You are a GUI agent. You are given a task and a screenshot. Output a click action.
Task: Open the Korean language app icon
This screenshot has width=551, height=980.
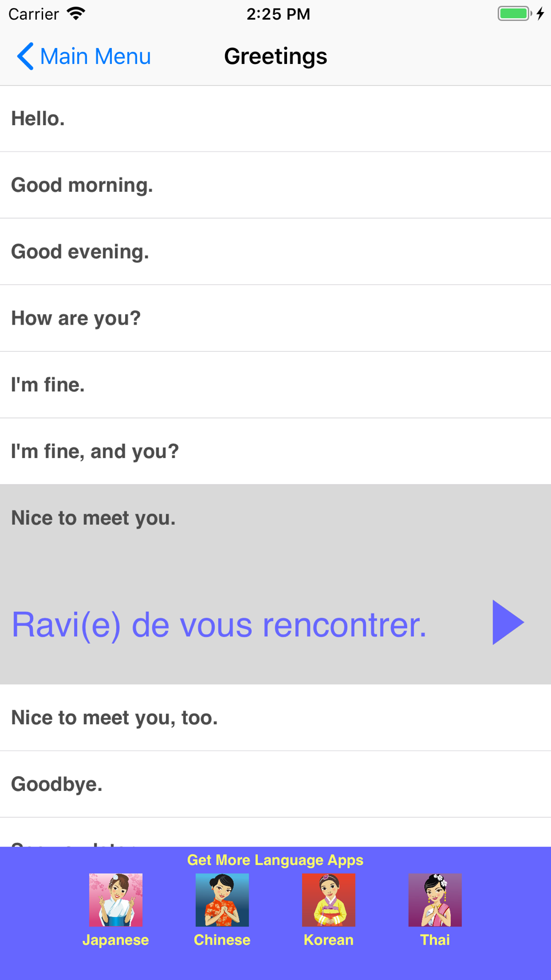[x=328, y=900]
